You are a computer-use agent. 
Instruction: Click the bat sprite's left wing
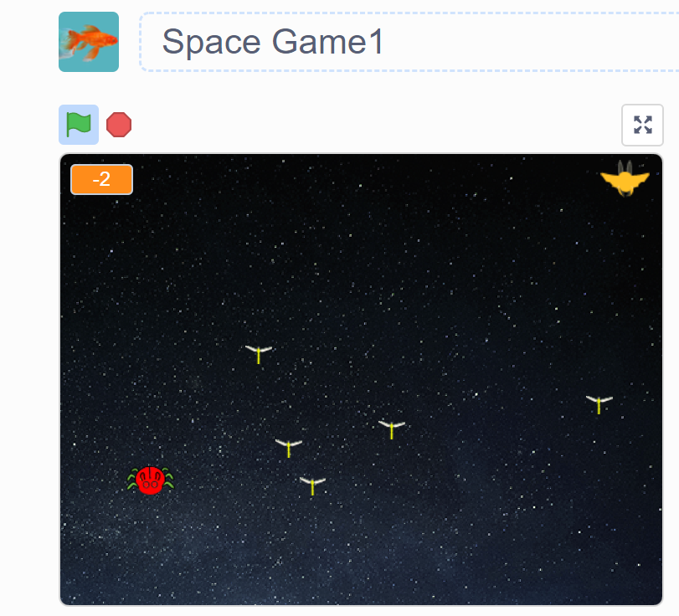[609, 178]
